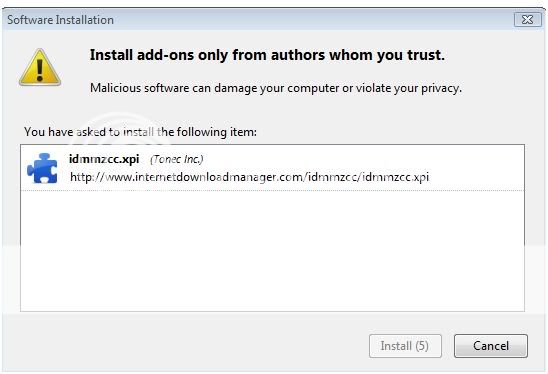Screen dimensions: 548x374
Task: Click the word 'privacy' in warning text
Action: pos(440,88)
